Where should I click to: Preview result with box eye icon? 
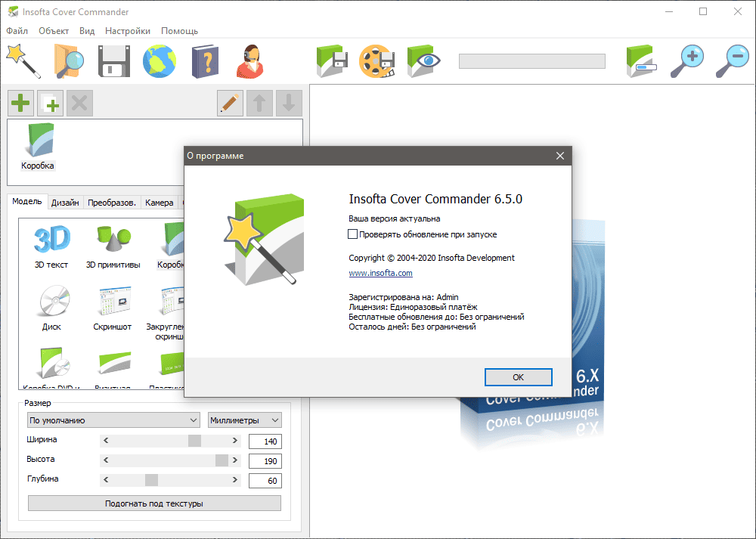pyautogui.click(x=423, y=60)
